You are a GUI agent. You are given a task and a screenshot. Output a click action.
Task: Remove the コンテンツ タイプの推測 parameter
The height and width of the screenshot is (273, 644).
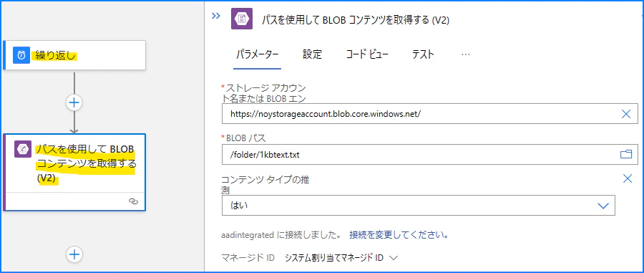pyautogui.click(x=628, y=178)
